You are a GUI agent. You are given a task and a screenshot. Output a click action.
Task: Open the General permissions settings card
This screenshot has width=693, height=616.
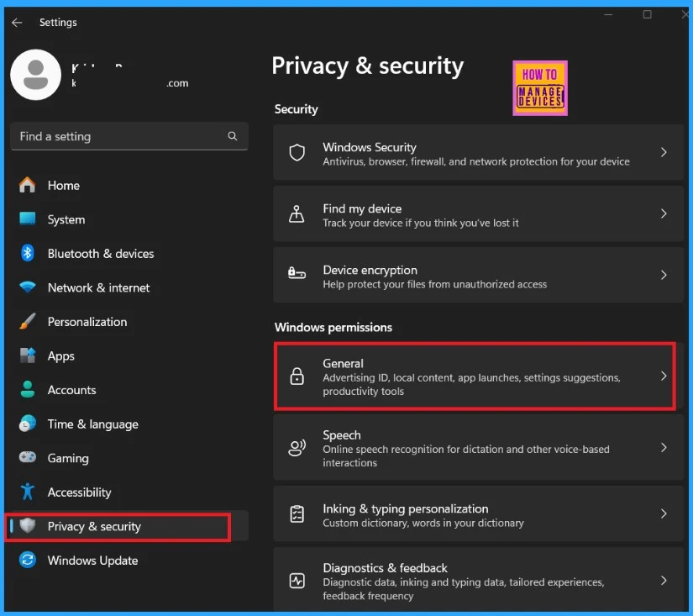click(475, 376)
